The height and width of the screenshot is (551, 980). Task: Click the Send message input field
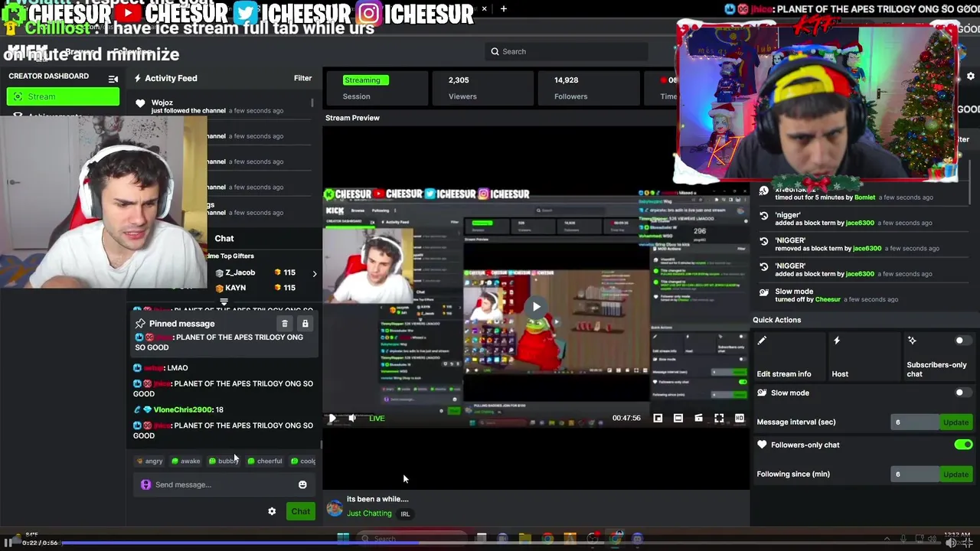tap(223, 484)
